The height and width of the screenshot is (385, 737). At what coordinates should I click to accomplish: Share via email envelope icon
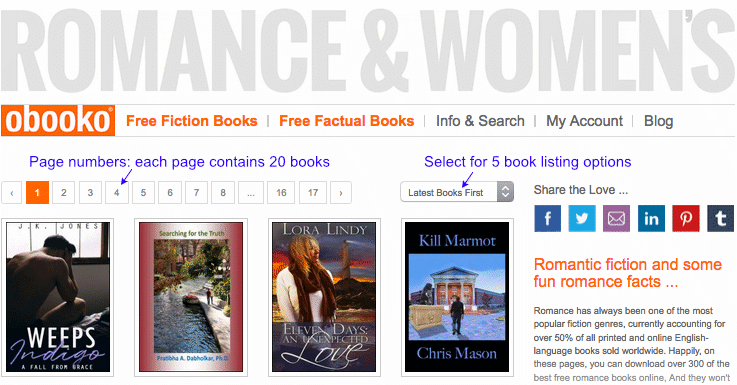point(616,219)
